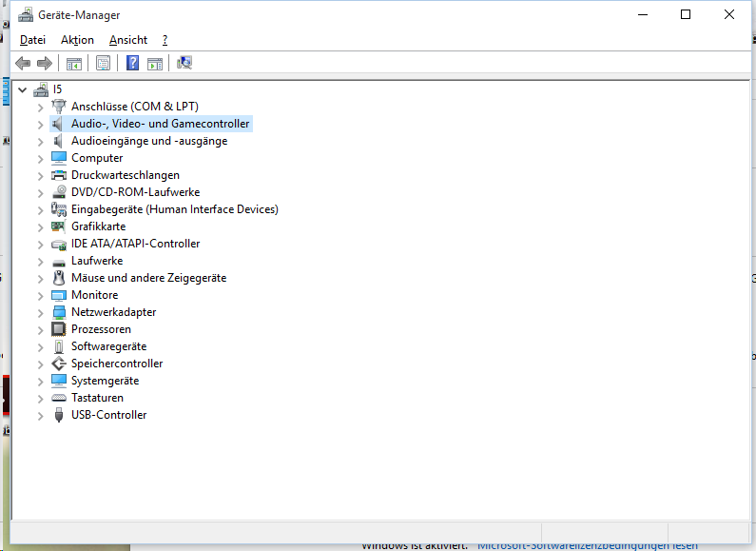Click the Properties toolbar icon

click(x=103, y=63)
